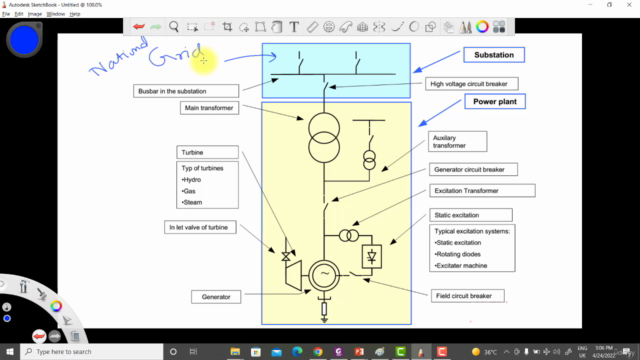Click the In let valve of turbine label
640x360 pixels.
tap(200, 227)
